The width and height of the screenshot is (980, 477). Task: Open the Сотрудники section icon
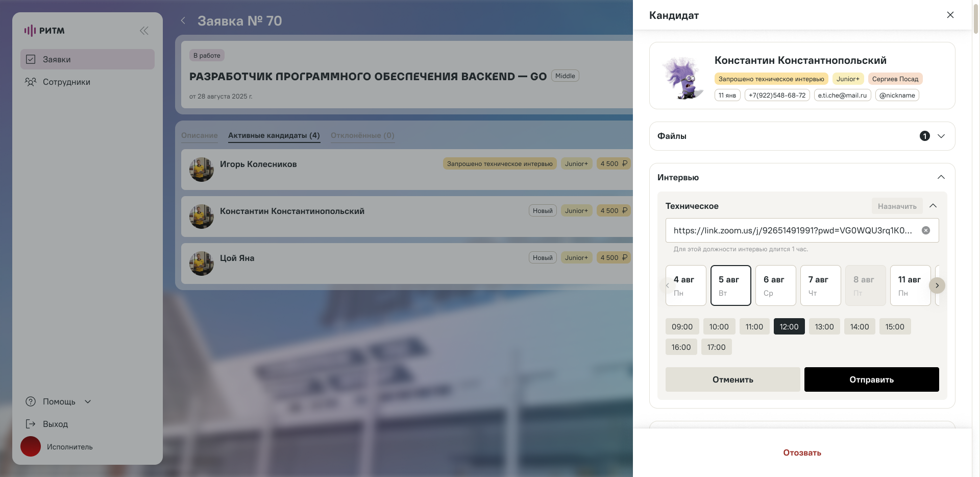[x=31, y=82]
